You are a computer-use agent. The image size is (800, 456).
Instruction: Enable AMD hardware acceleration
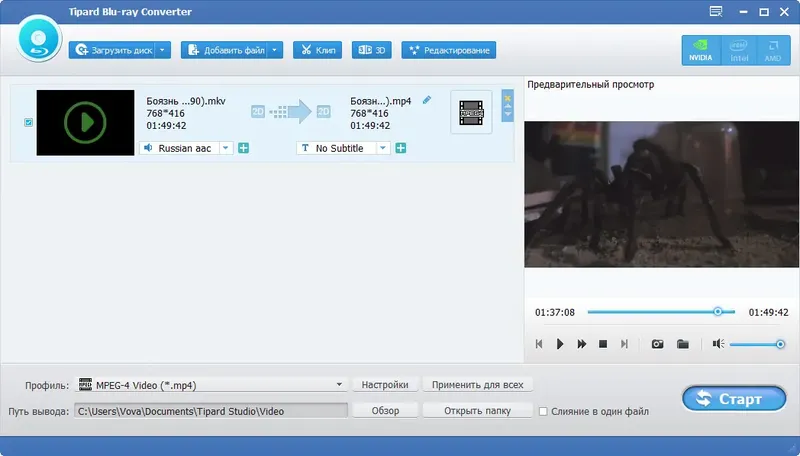pos(773,50)
